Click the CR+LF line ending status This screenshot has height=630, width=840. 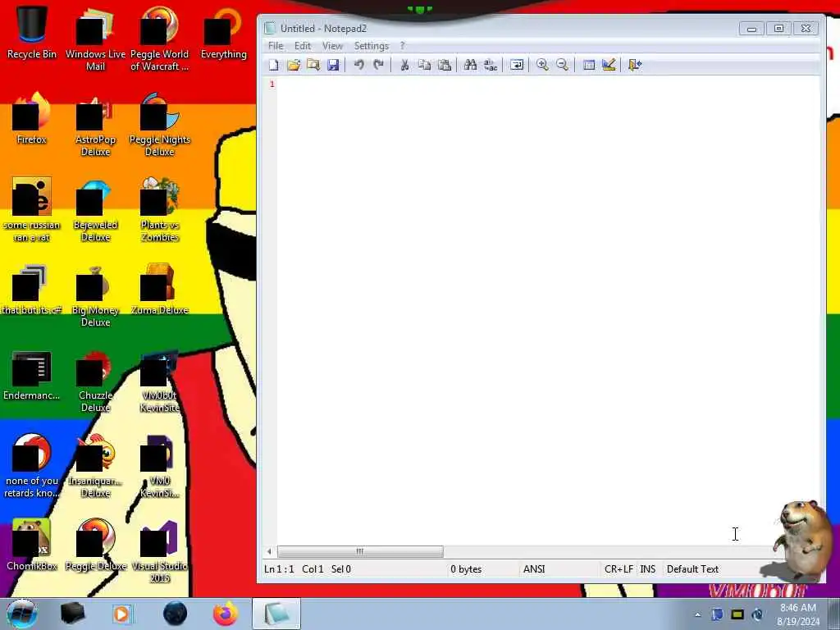619,569
